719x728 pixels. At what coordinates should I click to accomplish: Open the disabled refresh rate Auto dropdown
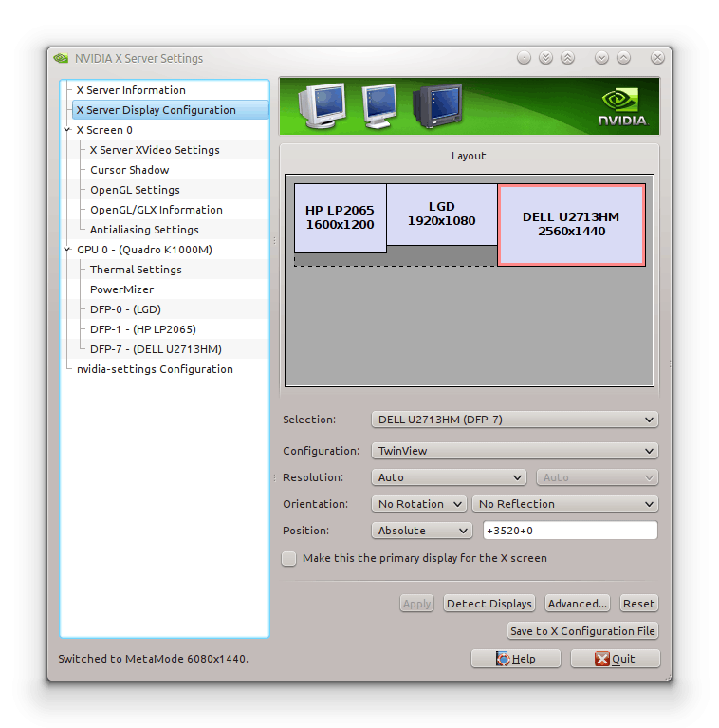tap(597, 477)
